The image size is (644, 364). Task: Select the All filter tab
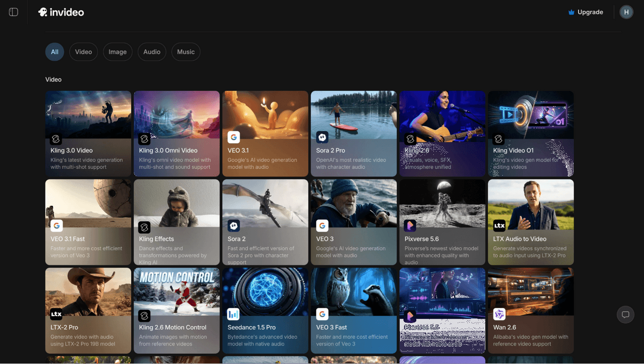click(x=54, y=52)
